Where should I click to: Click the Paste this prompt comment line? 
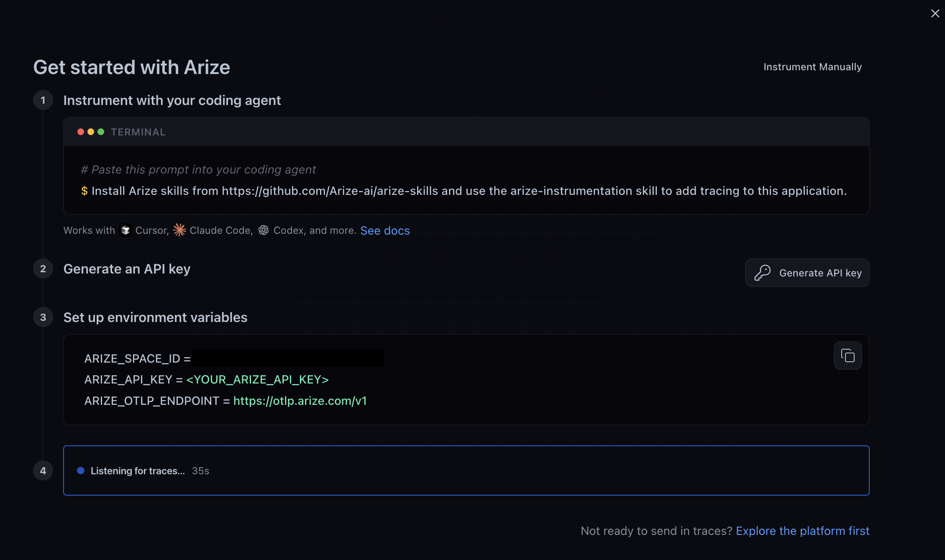pos(198,169)
